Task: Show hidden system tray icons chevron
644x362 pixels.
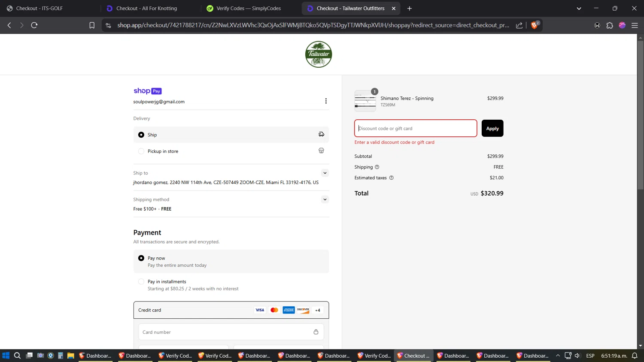Action: pos(558,356)
